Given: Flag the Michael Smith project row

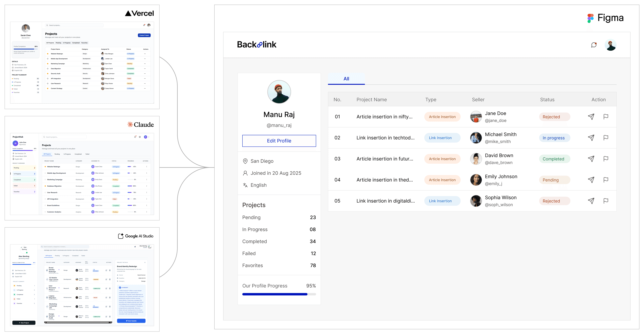Looking at the screenshot, I should pos(606,138).
